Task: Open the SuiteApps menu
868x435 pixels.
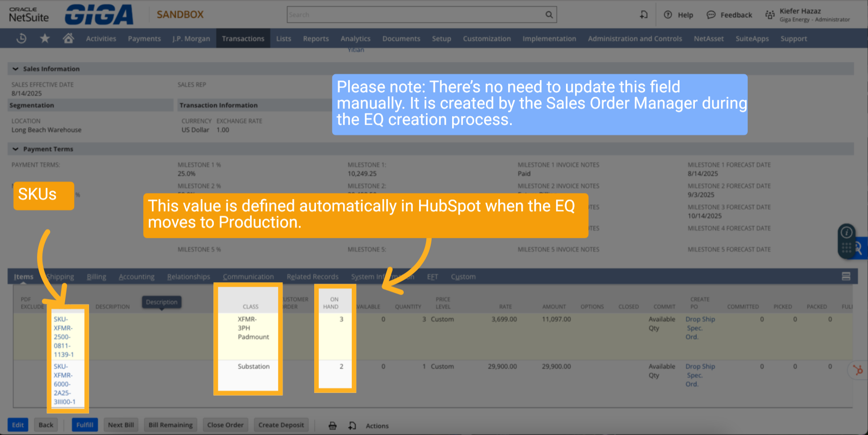Action: point(752,38)
